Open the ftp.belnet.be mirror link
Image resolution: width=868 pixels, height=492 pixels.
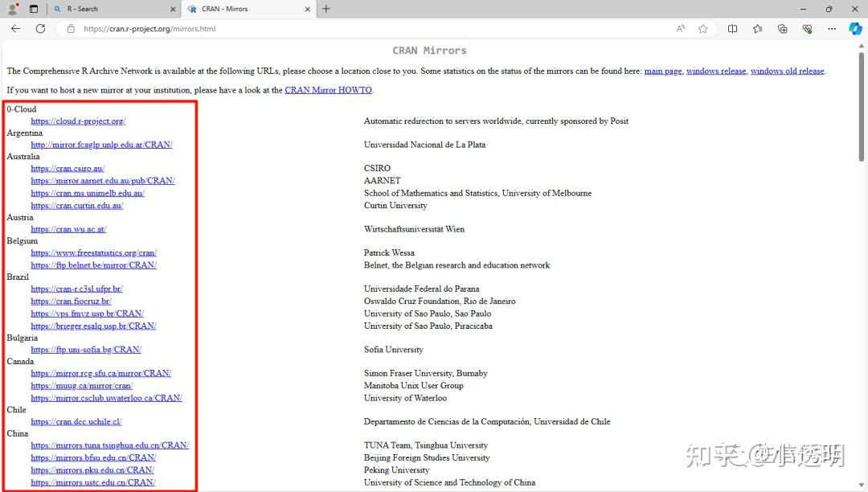(x=93, y=265)
